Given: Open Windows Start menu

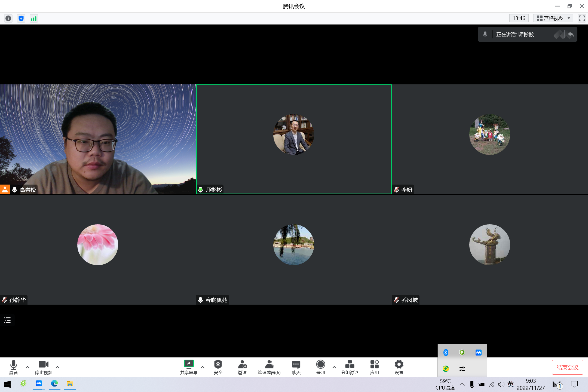Looking at the screenshot, I should coord(7,384).
